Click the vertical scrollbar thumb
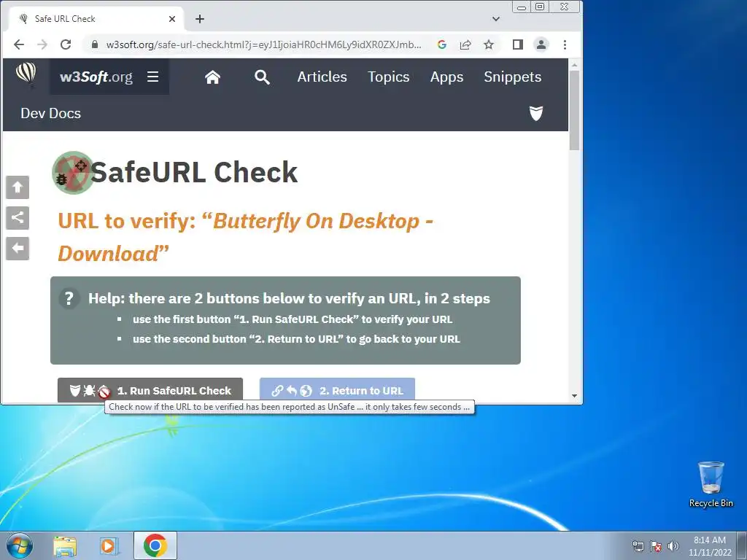Screen dimensions: 747x560 pyautogui.click(x=575, y=110)
